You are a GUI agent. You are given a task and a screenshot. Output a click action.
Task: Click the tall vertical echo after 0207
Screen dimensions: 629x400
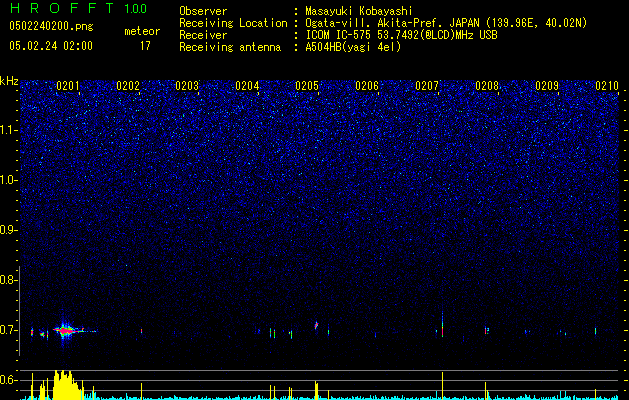442,324
